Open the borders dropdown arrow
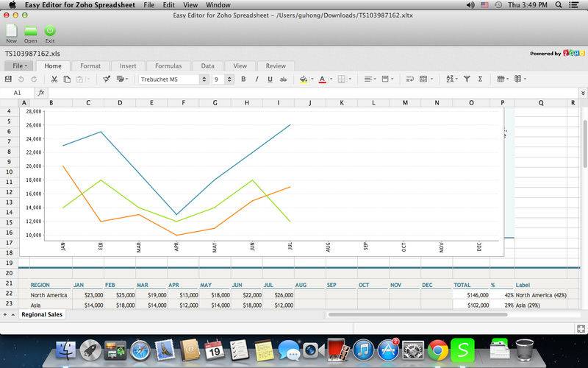The width and height of the screenshot is (588, 368). point(350,79)
